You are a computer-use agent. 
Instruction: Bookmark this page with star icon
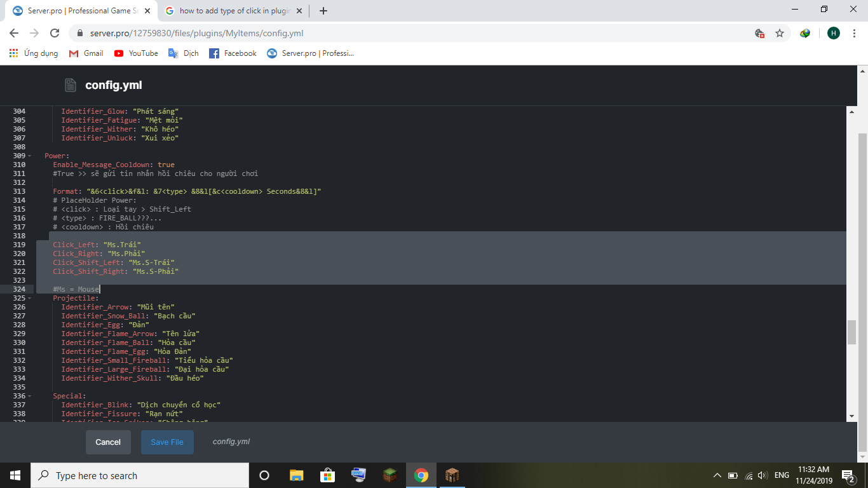(x=780, y=33)
